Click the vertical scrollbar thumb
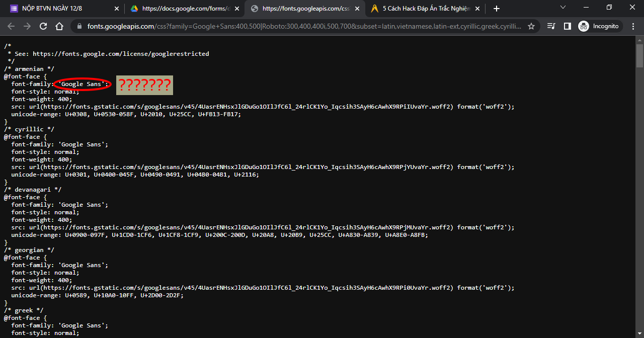The image size is (644, 338). click(x=639, y=55)
